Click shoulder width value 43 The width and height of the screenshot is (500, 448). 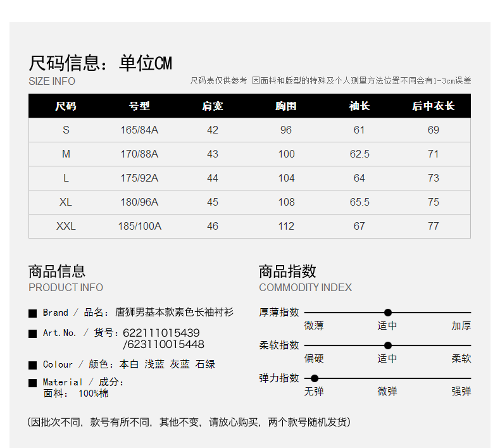[213, 154]
